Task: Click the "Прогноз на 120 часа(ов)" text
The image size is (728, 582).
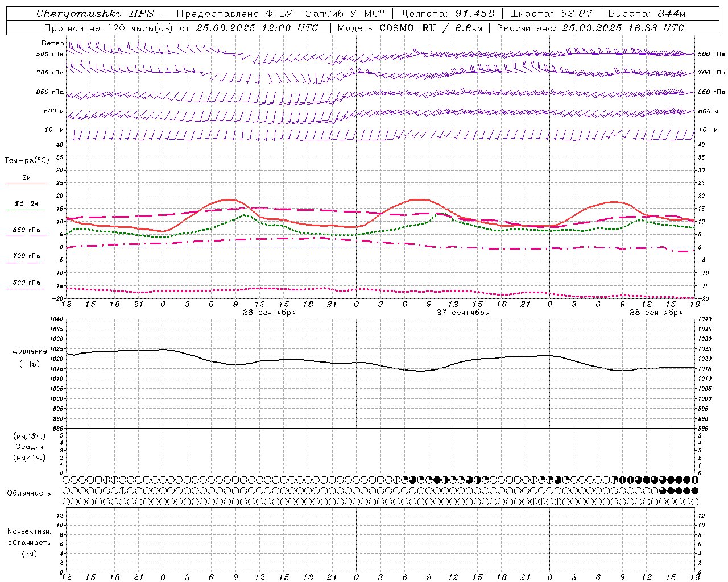Action: click(109, 28)
